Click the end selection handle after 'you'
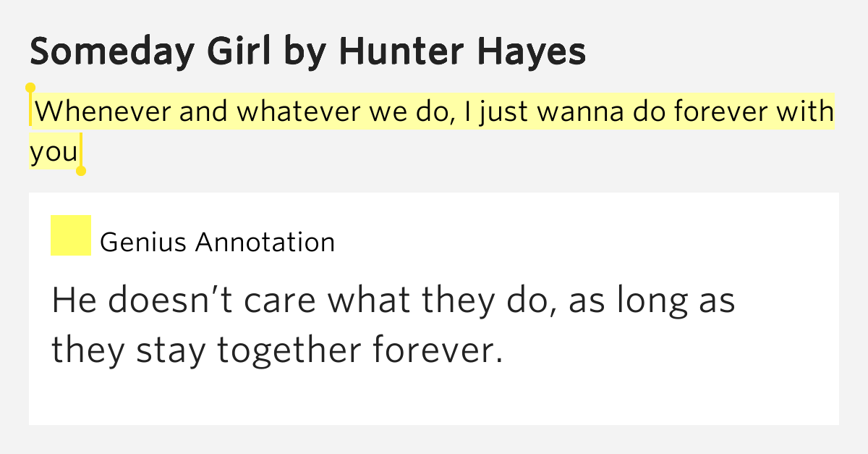Screen dimensions: 868x454 (x=81, y=171)
